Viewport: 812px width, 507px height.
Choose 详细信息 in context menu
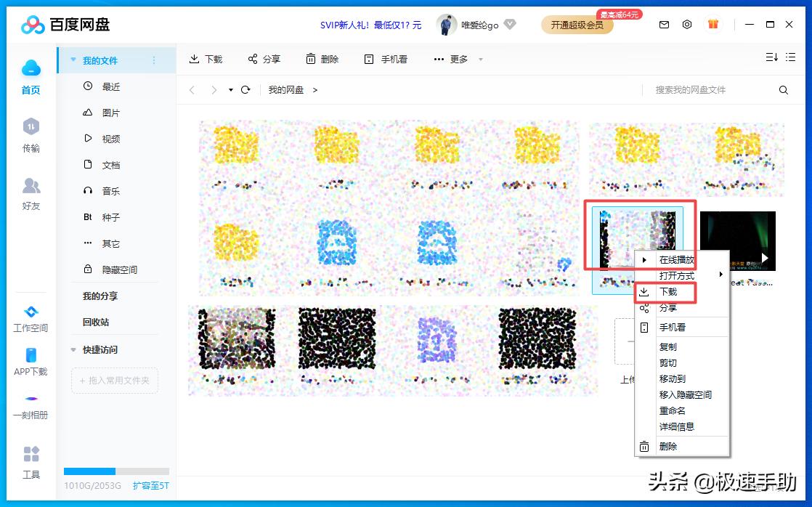click(682, 426)
